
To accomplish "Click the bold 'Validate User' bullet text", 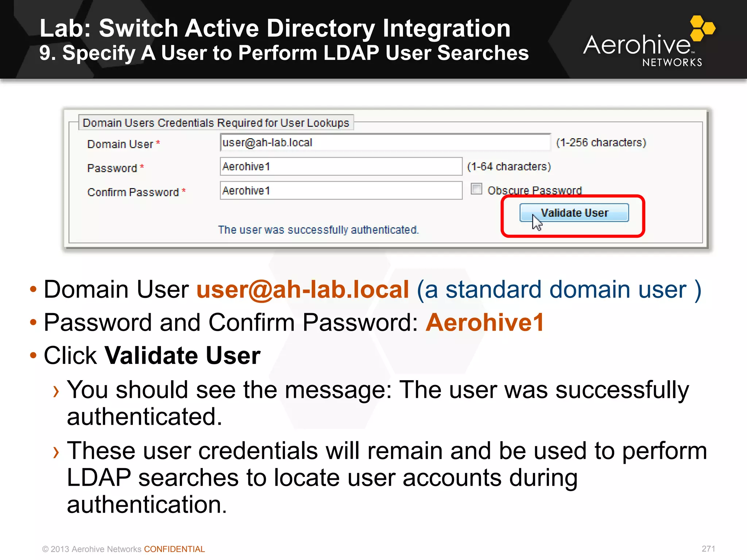I will [x=183, y=355].
